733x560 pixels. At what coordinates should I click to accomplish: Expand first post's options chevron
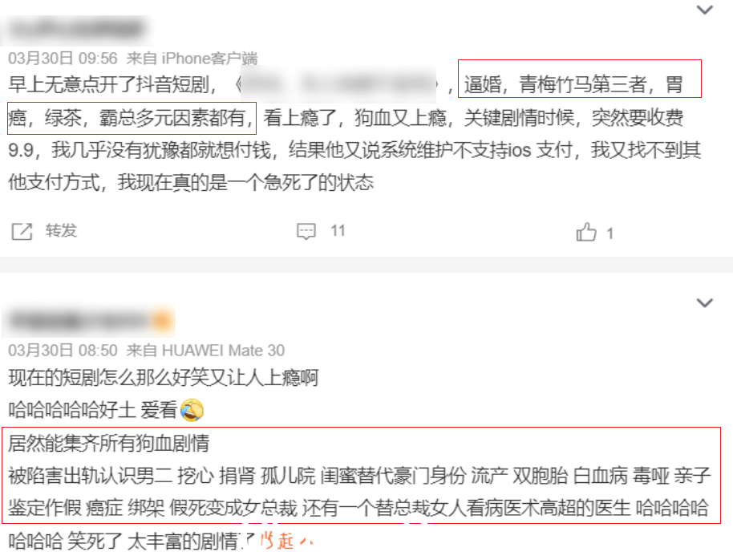[704, 10]
